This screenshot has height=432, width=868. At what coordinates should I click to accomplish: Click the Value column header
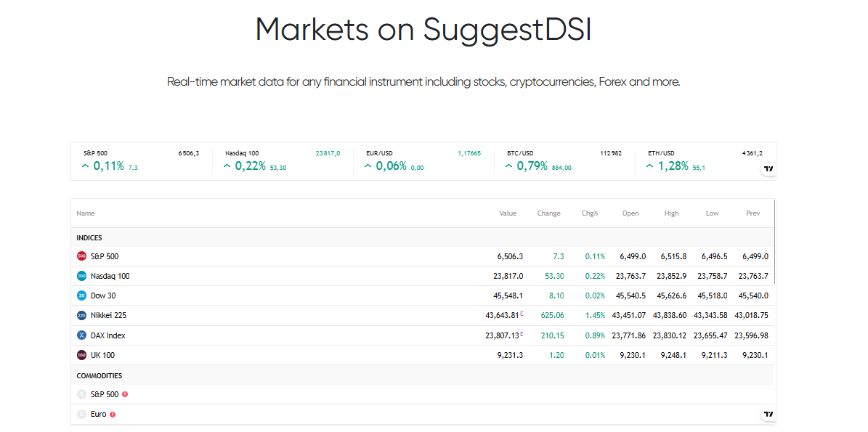pos(508,213)
